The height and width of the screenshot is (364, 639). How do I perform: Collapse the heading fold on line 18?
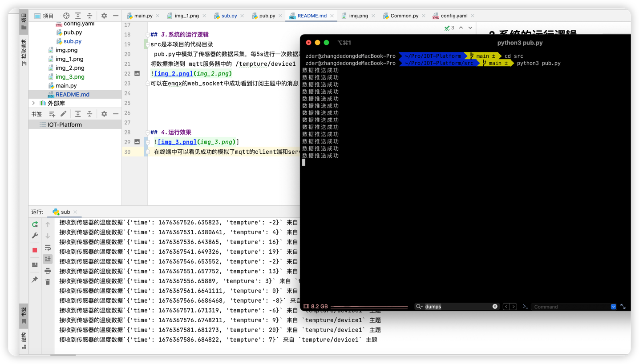click(147, 35)
